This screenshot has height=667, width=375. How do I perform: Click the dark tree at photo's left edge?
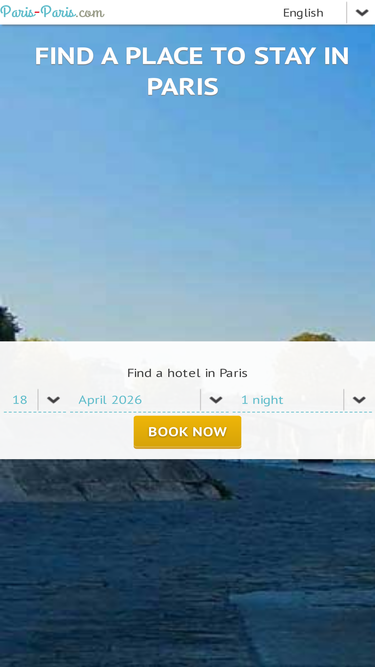tap(9, 324)
